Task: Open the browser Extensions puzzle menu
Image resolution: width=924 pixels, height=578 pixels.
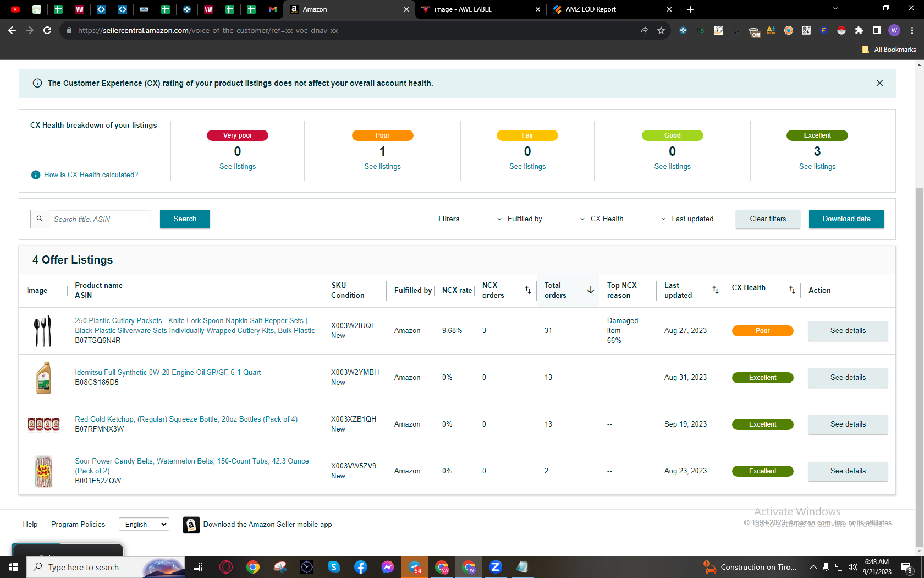Action: 859,30
